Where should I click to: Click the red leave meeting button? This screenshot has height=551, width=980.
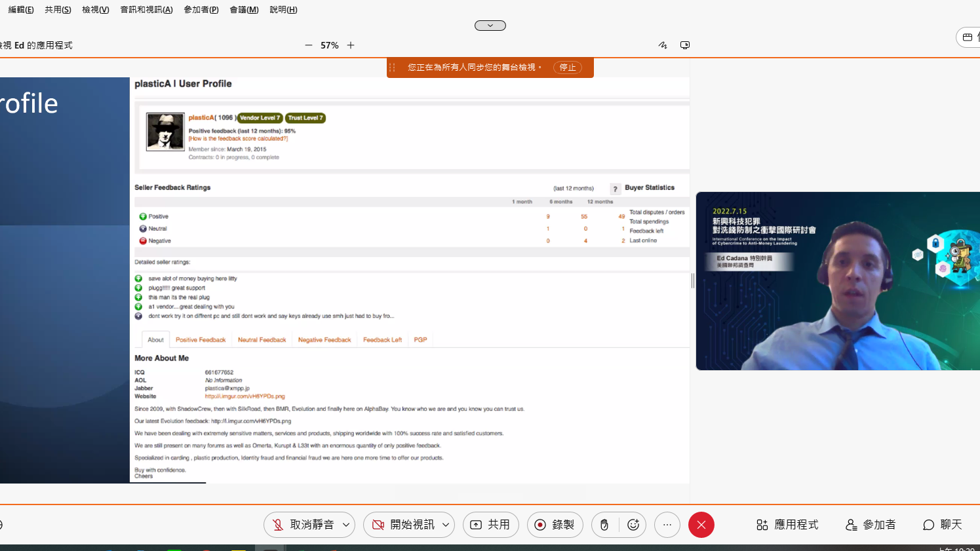pos(701,525)
